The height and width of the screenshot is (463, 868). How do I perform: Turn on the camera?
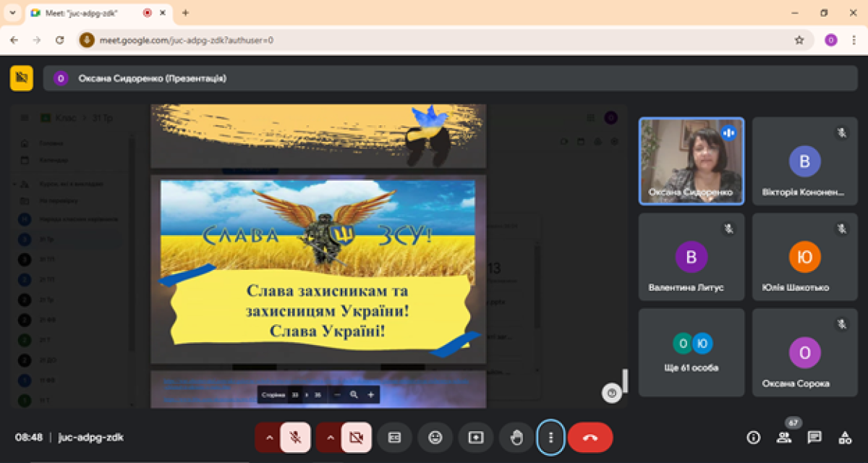coord(356,437)
